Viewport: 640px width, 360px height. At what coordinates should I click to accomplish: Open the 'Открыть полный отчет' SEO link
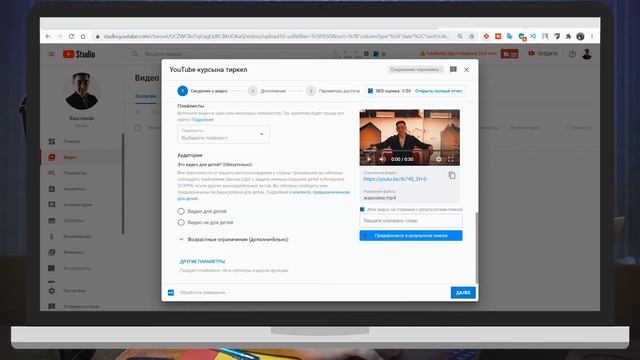(439, 91)
